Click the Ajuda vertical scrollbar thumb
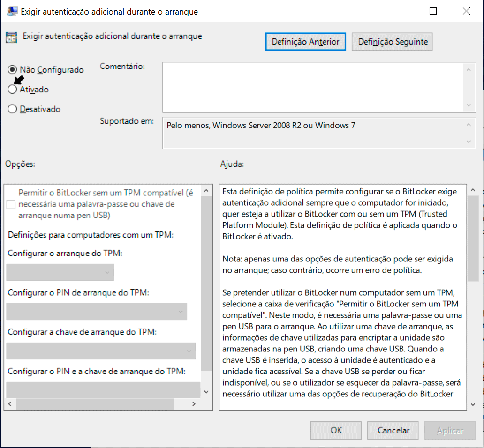This screenshot has height=448, width=484. tap(473, 239)
